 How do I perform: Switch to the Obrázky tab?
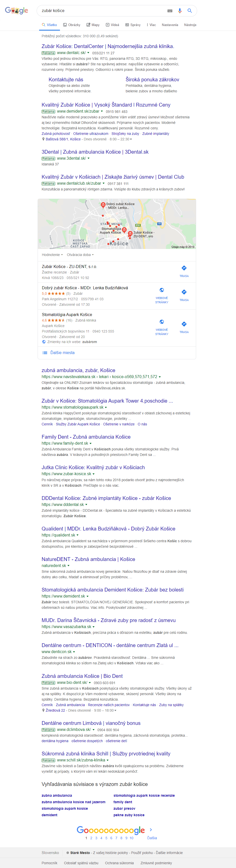tap(71, 25)
